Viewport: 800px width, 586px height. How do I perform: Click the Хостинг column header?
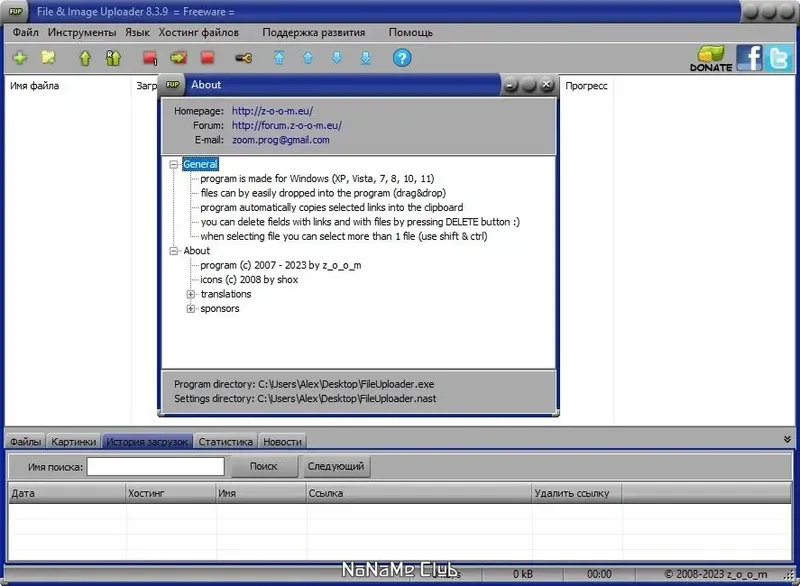tap(171, 493)
